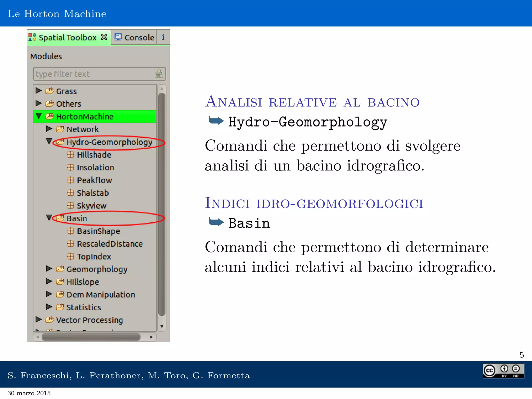Screen dimensions: 532x399
Task: Select the HortonMachine tree label
Action: (x=85, y=117)
